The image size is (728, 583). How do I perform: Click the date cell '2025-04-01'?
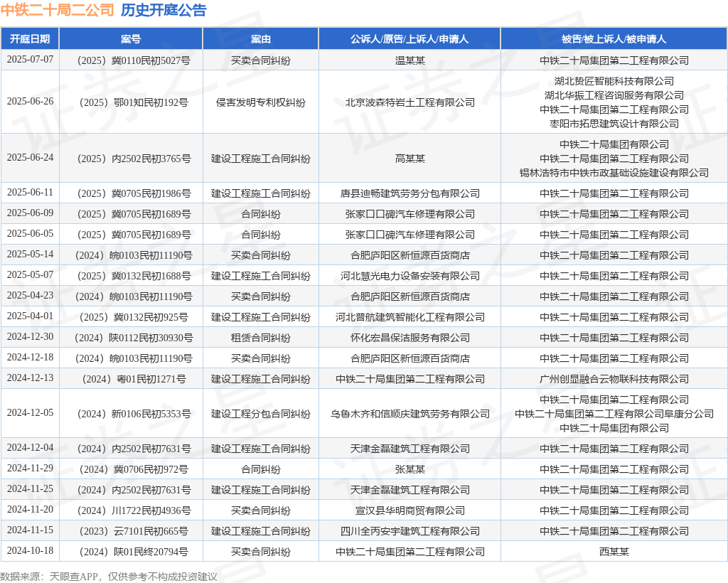click(30, 316)
